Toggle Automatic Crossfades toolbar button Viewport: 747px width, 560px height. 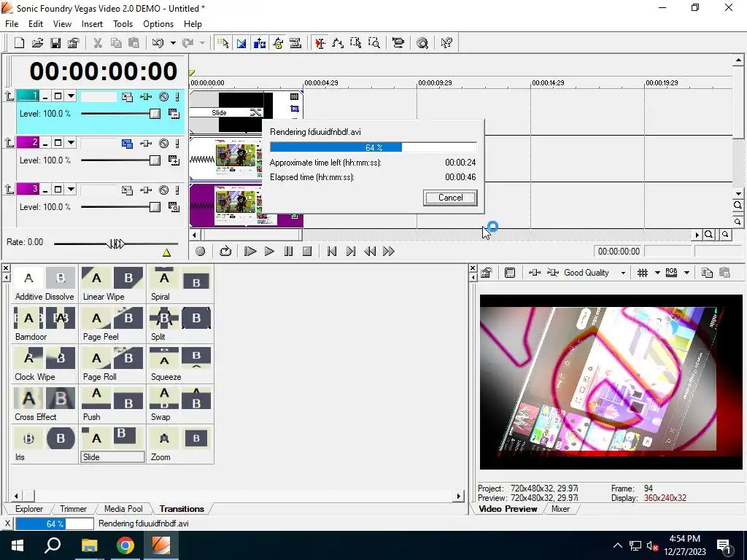click(241, 43)
